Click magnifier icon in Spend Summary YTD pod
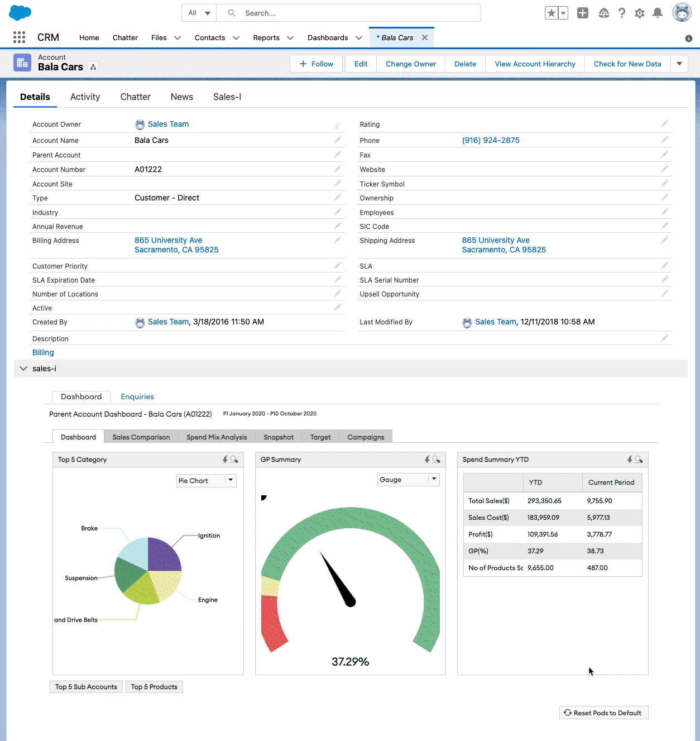 click(x=639, y=460)
